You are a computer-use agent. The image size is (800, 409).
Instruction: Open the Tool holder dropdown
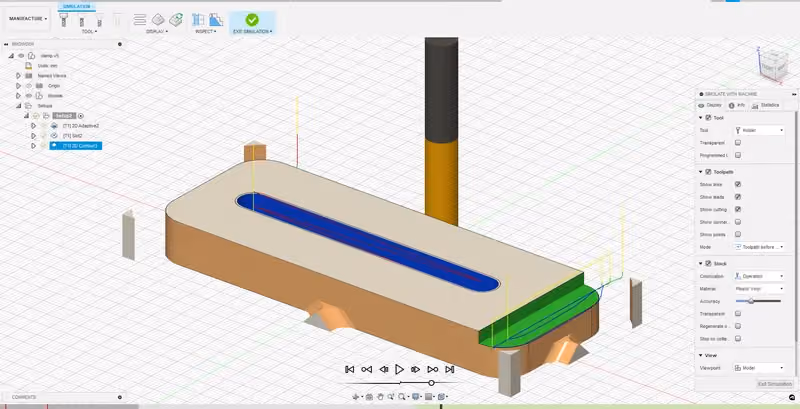[759, 131]
